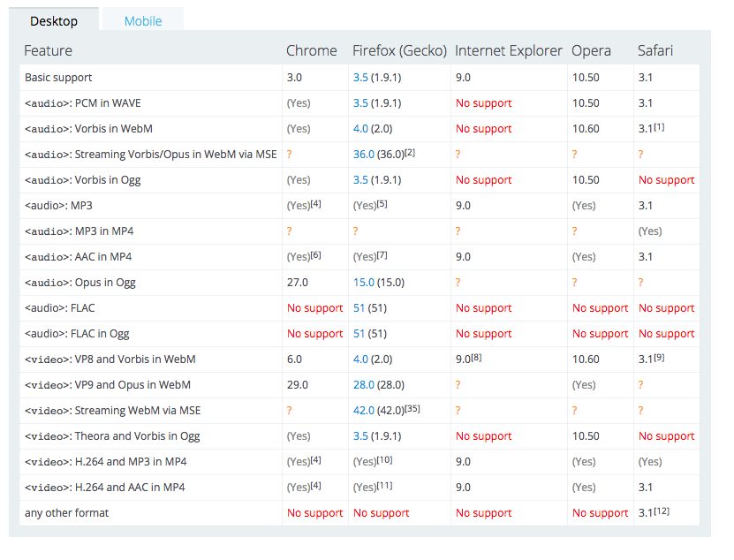Image resolution: width=734 pixels, height=560 pixels.
Task: Click footnote [1] in Safari Vorbis in WebM cell
Action: click(659, 127)
